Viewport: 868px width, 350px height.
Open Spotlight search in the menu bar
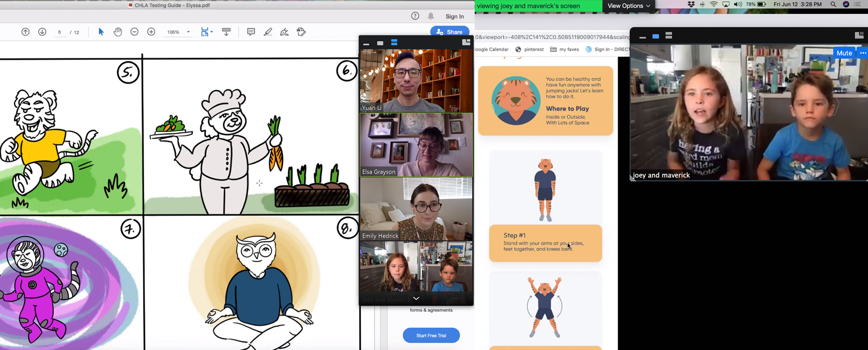point(833,4)
